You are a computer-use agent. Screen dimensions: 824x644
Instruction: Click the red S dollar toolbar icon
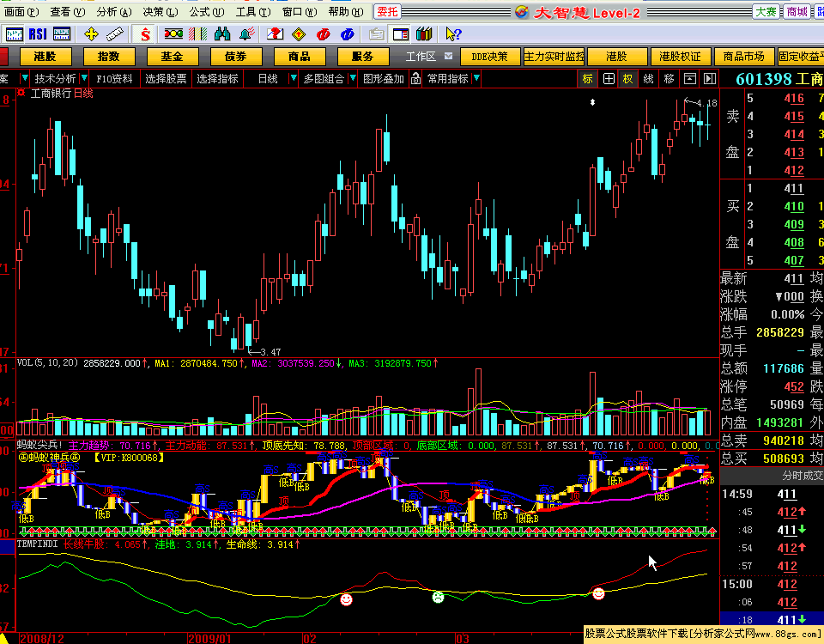(x=146, y=34)
